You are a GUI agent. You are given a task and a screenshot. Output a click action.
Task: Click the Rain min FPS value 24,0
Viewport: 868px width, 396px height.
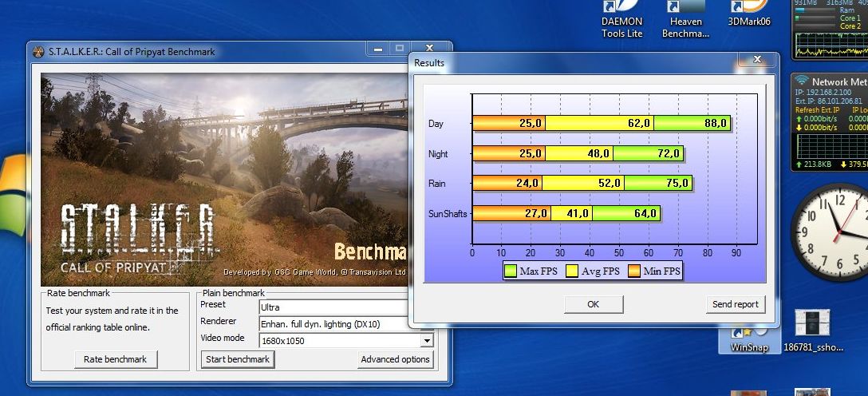click(x=527, y=183)
